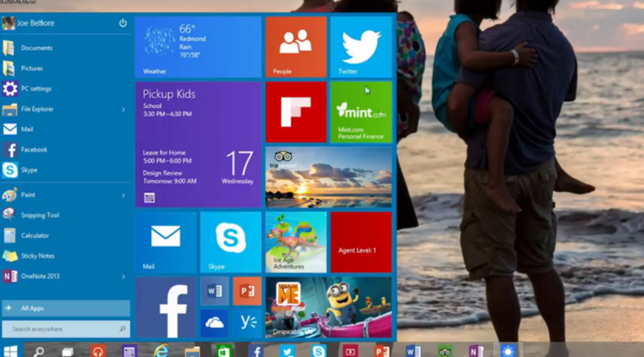Image resolution: width=644 pixels, height=357 pixels.
Task: Open the green Store icon on the taskbar
Action: tap(225, 351)
